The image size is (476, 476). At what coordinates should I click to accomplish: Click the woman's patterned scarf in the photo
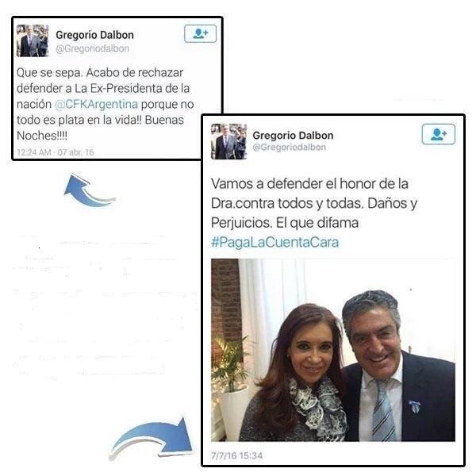click(x=317, y=408)
